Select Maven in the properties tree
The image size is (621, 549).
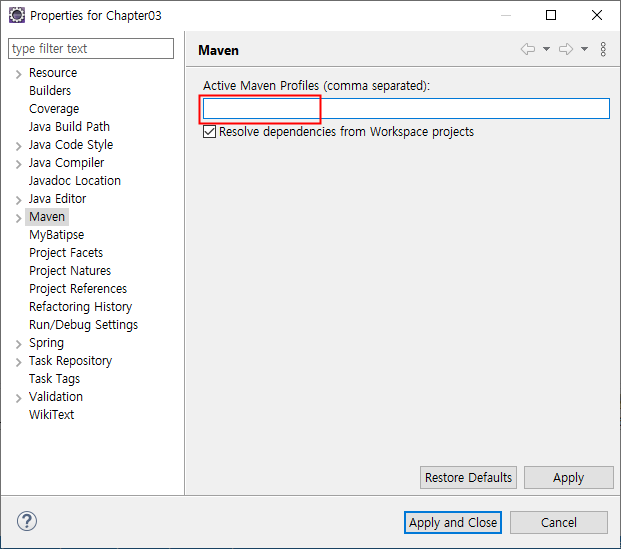(x=47, y=217)
